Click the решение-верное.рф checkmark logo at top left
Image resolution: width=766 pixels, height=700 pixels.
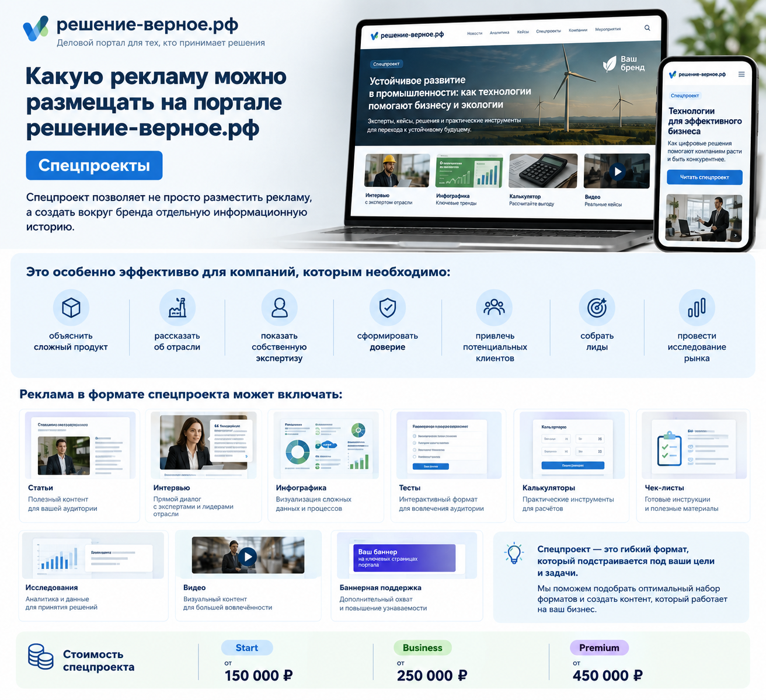coord(36,28)
